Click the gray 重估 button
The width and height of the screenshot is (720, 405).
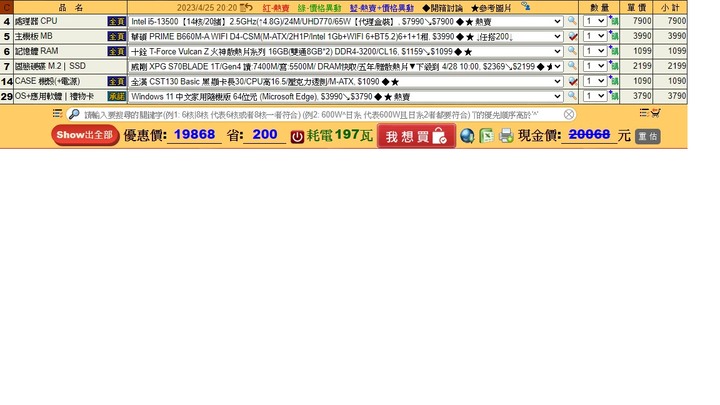(648, 136)
